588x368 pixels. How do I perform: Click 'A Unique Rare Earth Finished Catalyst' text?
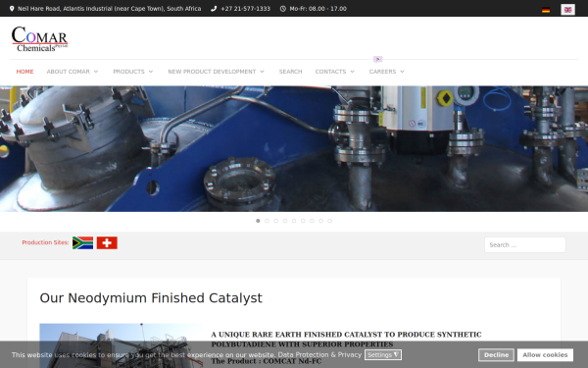346,340
